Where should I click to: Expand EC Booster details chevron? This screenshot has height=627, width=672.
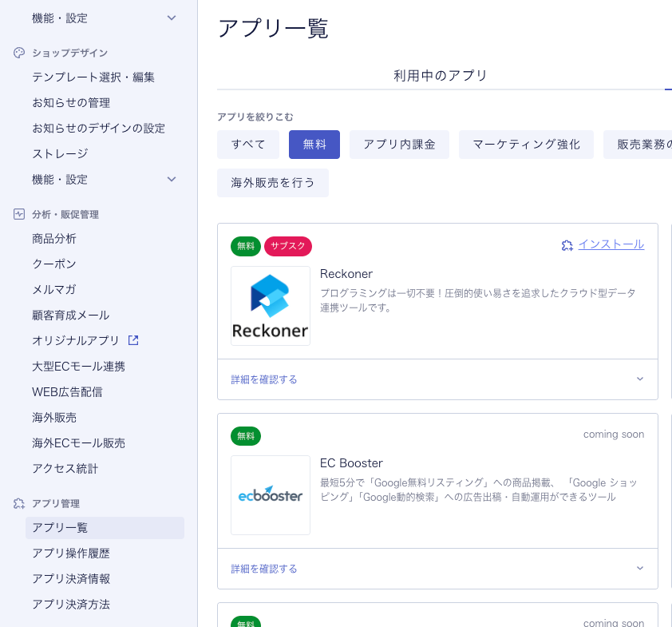point(639,569)
